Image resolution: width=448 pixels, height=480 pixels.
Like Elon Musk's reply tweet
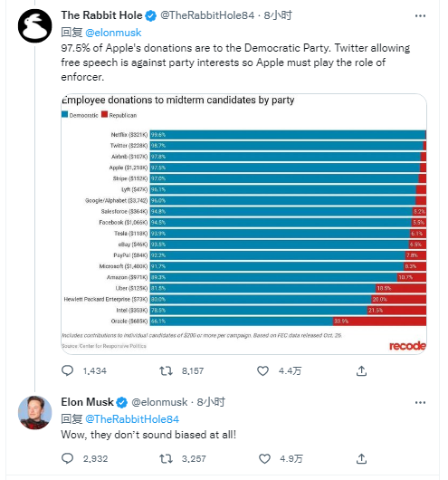click(264, 458)
